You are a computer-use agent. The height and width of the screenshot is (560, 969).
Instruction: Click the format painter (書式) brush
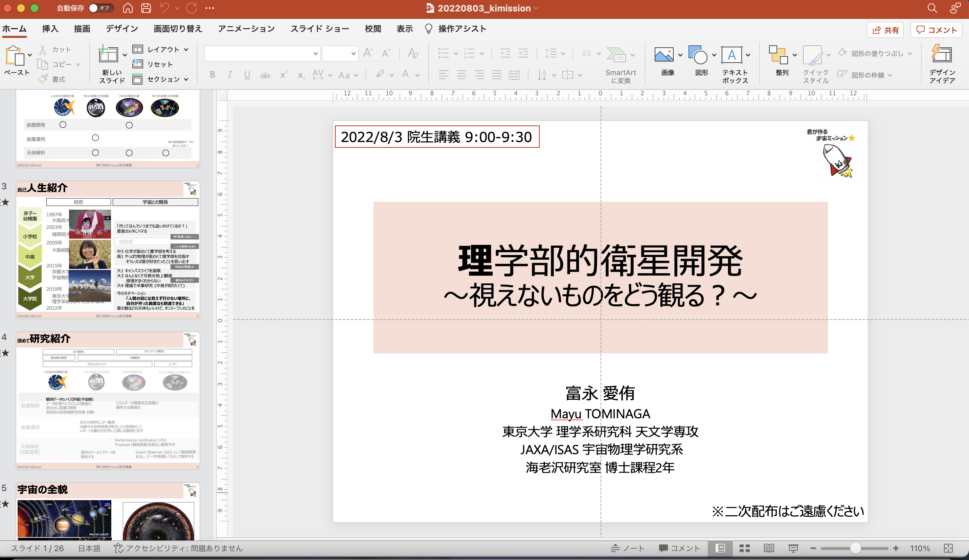pos(43,79)
